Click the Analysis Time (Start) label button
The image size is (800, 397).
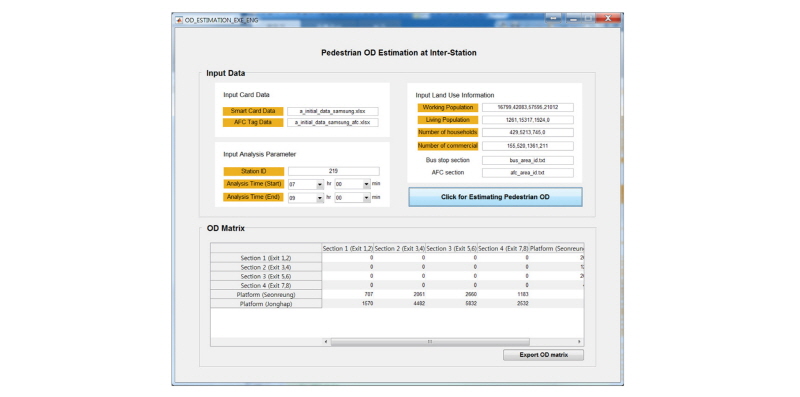pyautogui.click(x=254, y=184)
